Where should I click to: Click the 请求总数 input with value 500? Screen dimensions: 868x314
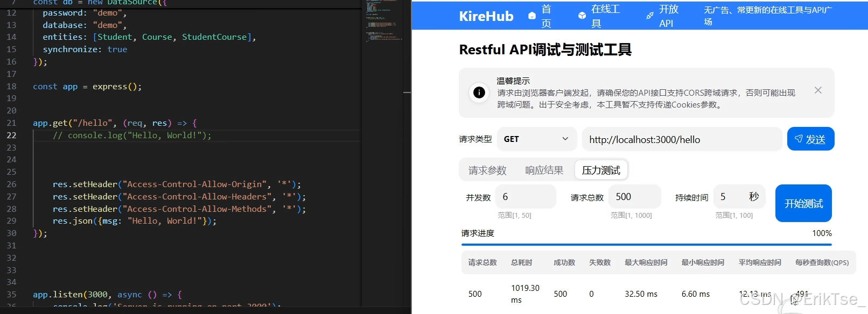coord(634,197)
